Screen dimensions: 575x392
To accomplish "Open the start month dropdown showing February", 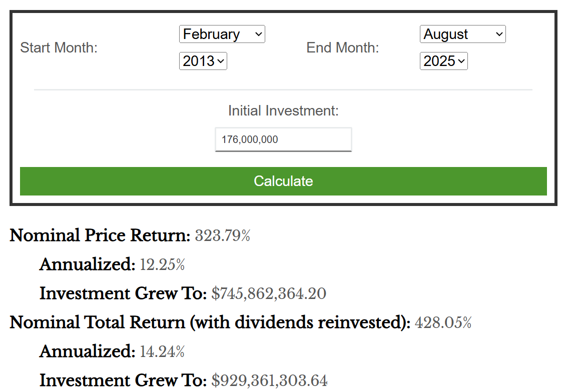I will (x=222, y=34).
